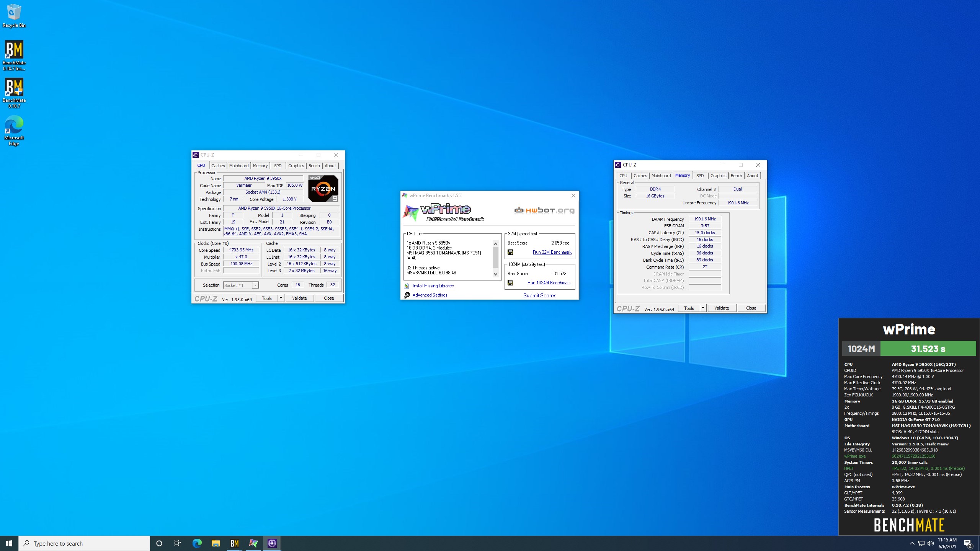980x551 pixels.
Task: Open Microsoft Edge desktop shortcut
Action: pos(14,130)
